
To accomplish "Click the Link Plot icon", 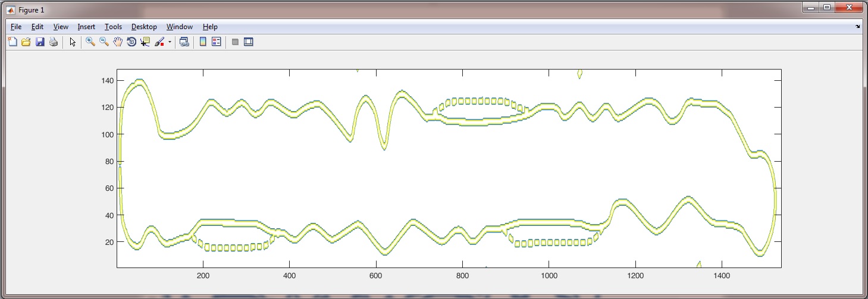I will [x=184, y=42].
